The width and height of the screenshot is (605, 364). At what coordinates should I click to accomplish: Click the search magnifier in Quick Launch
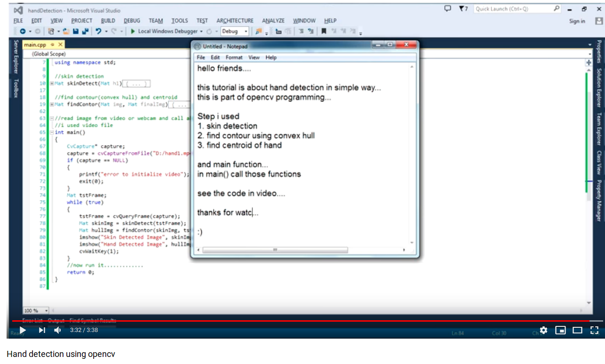[557, 8]
